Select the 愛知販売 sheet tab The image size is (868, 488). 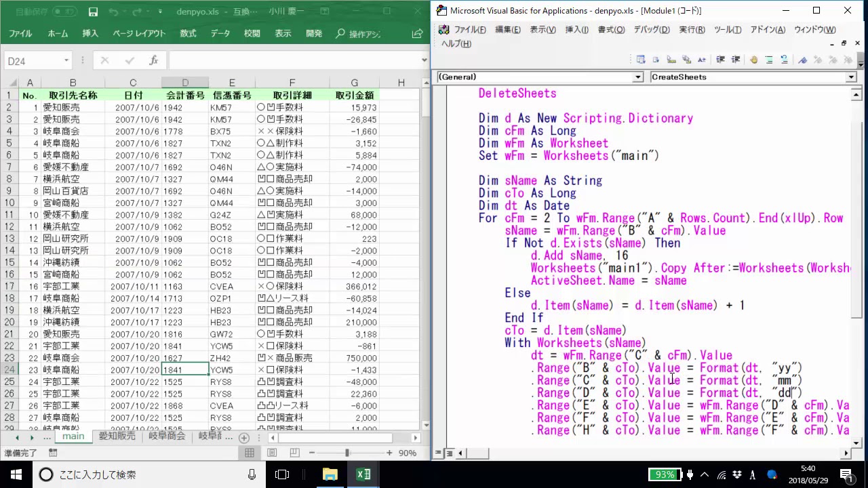117,436
